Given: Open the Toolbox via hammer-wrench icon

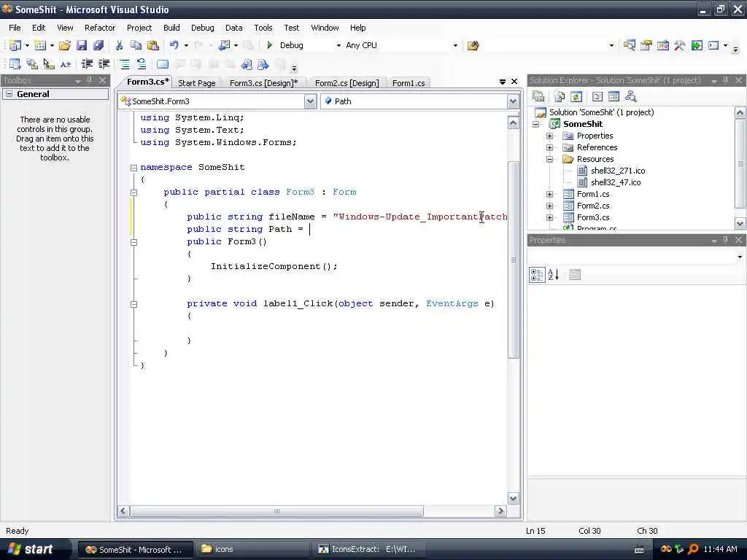Looking at the screenshot, I should [679, 45].
